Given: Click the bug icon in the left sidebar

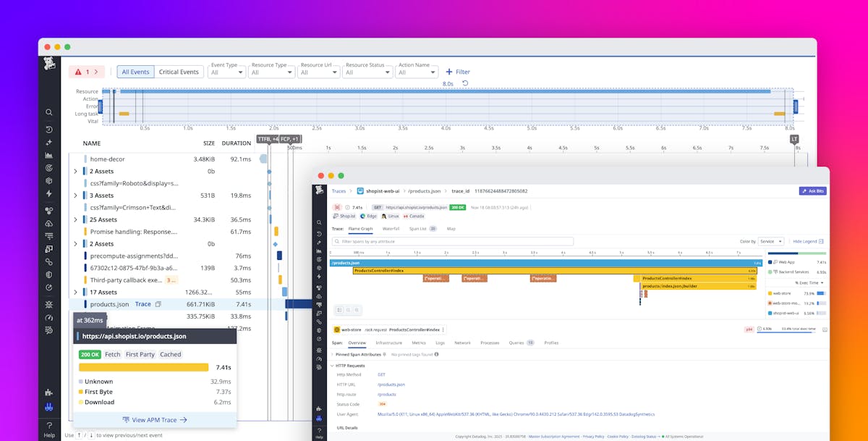Looking at the screenshot, I should (49, 305).
